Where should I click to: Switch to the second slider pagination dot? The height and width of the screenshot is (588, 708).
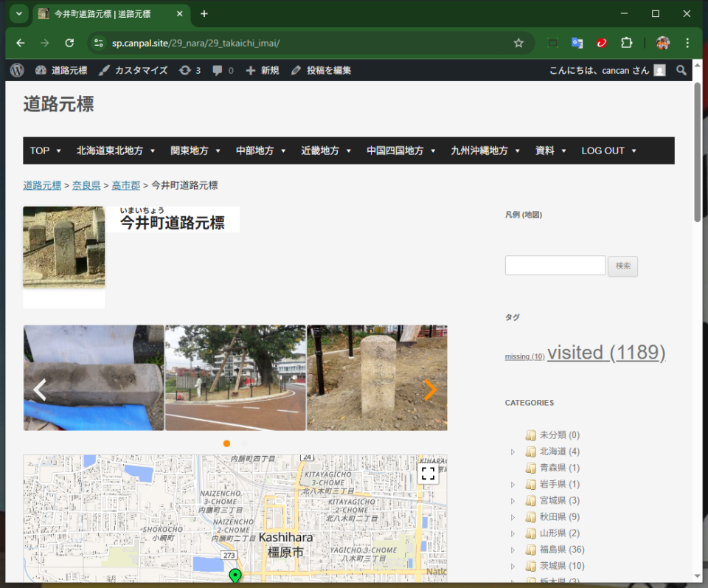tap(244, 443)
